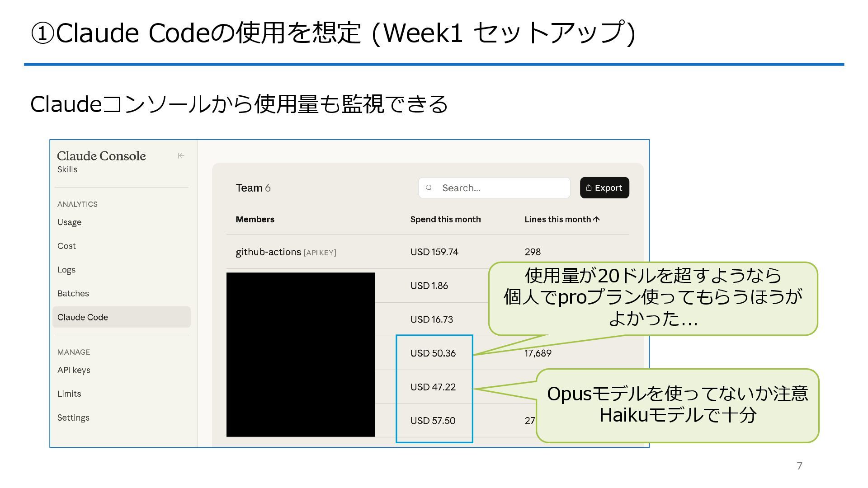Collapse the Claude Console sidebar arrow icon

tap(181, 156)
